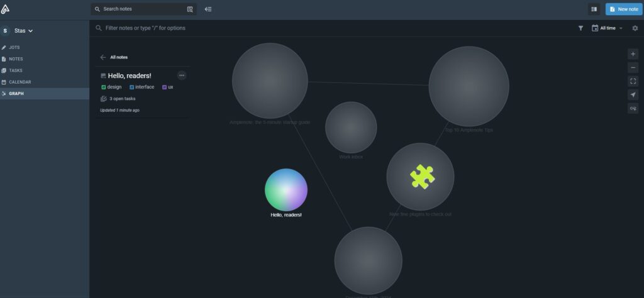The height and width of the screenshot is (298, 644).
Task: Click the navigate arrow graph control
Action: [633, 95]
